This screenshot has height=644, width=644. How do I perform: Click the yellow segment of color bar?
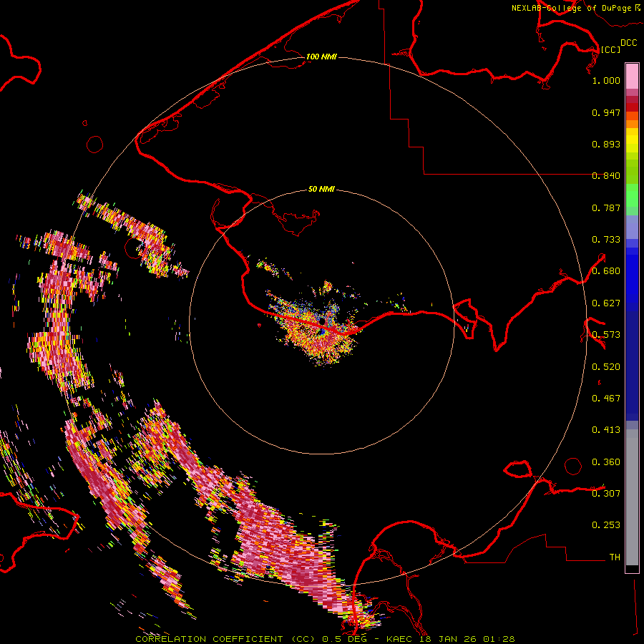632,141
